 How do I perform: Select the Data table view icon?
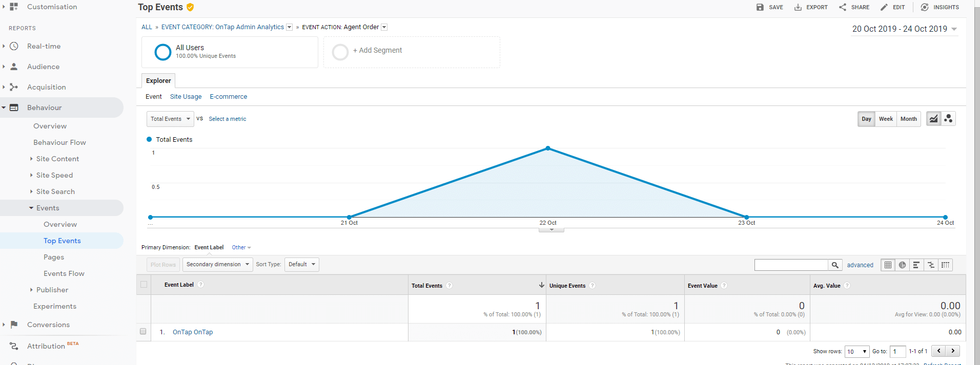(x=888, y=265)
